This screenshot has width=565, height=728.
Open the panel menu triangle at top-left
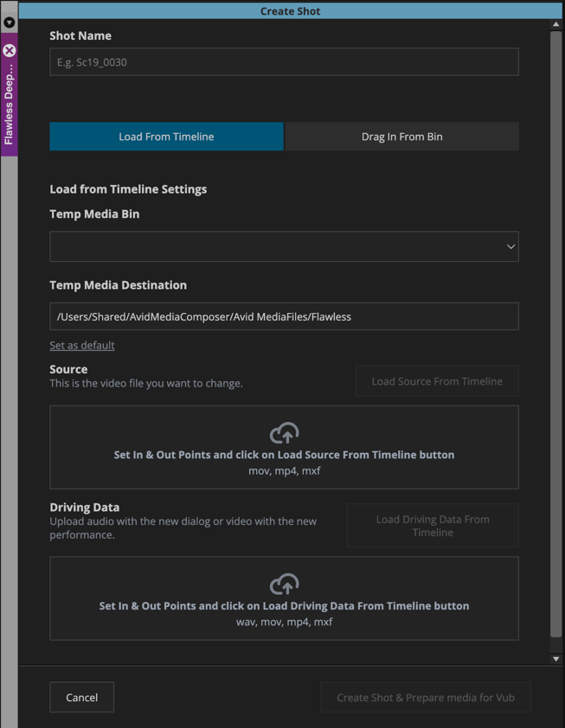[10, 22]
